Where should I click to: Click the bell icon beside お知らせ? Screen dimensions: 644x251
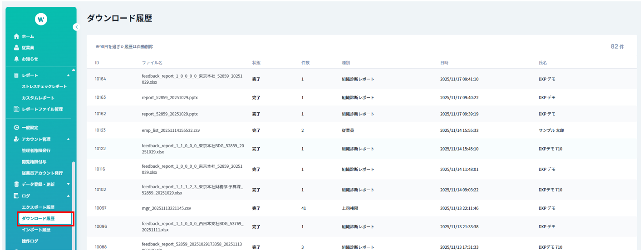click(x=16, y=59)
